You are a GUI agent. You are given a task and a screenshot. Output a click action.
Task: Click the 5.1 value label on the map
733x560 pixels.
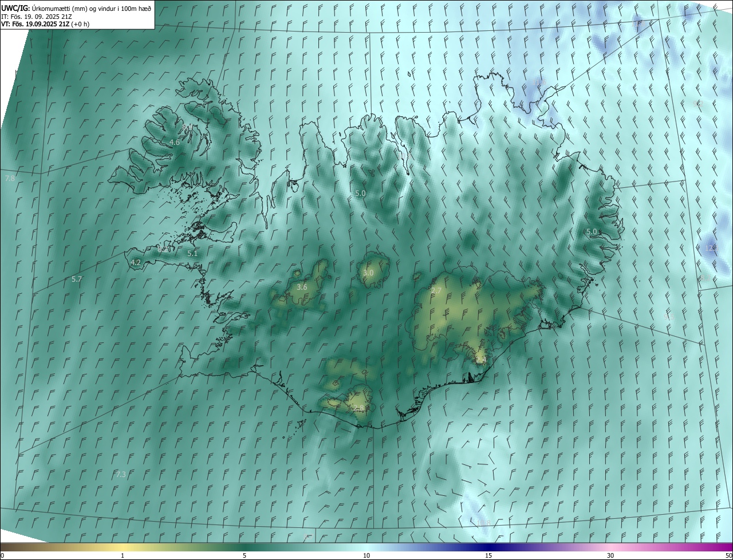point(192,253)
